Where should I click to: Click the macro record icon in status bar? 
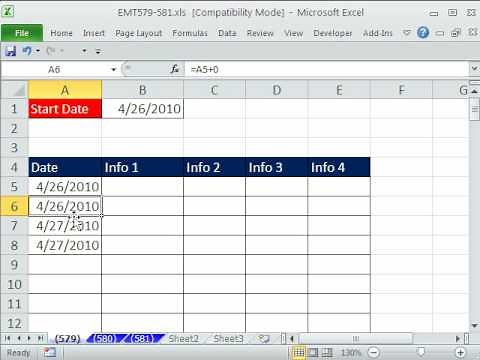pyautogui.click(x=50, y=352)
